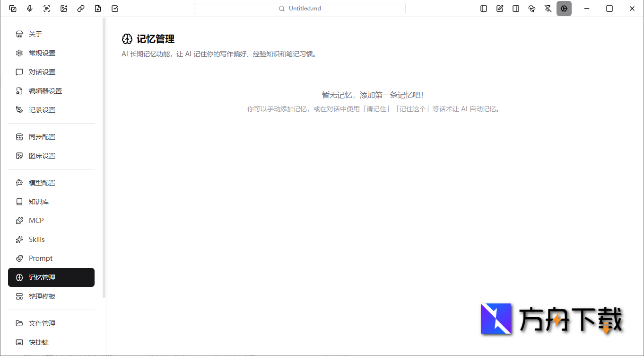
Task: Toggle the right sidebar panel
Action: (x=516, y=8)
